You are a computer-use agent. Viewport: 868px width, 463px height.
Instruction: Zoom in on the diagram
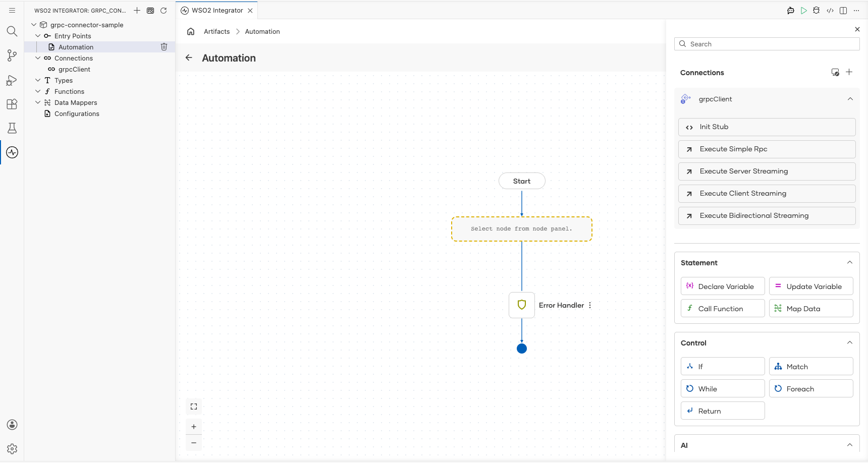tap(194, 427)
